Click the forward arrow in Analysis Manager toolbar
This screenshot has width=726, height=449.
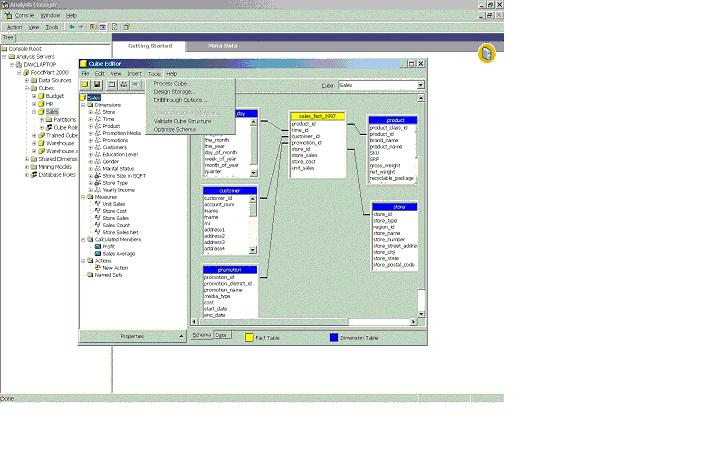[81, 27]
